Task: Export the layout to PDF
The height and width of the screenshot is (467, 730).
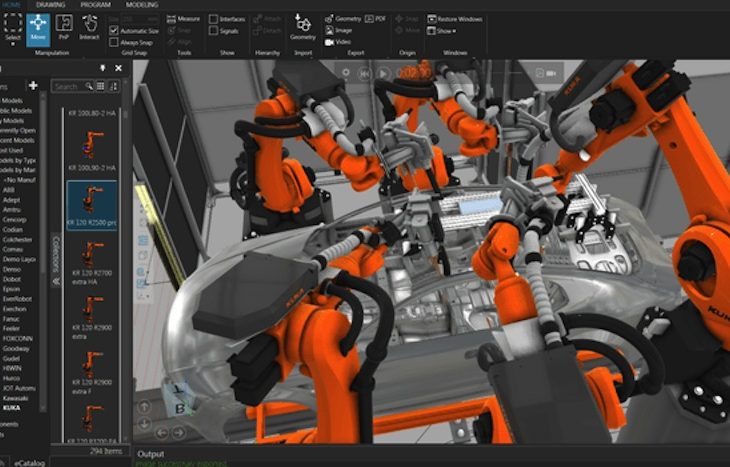Action: click(375, 19)
